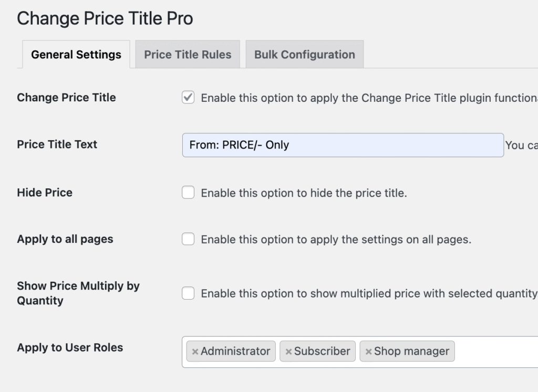The height and width of the screenshot is (392, 538).
Task: Go to the Bulk Configuration tab
Action: click(x=304, y=55)
